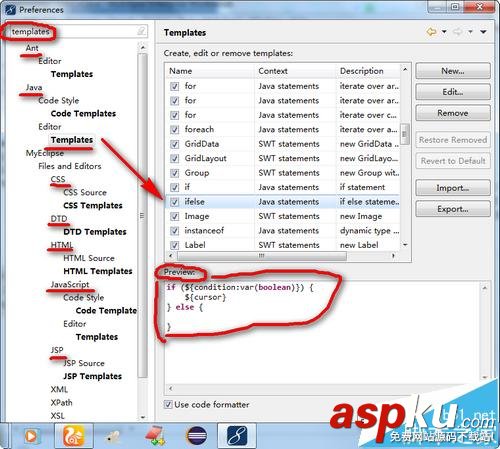Open the Eclipse taskbar icon
500x449 pixels.
coord(197,436)
